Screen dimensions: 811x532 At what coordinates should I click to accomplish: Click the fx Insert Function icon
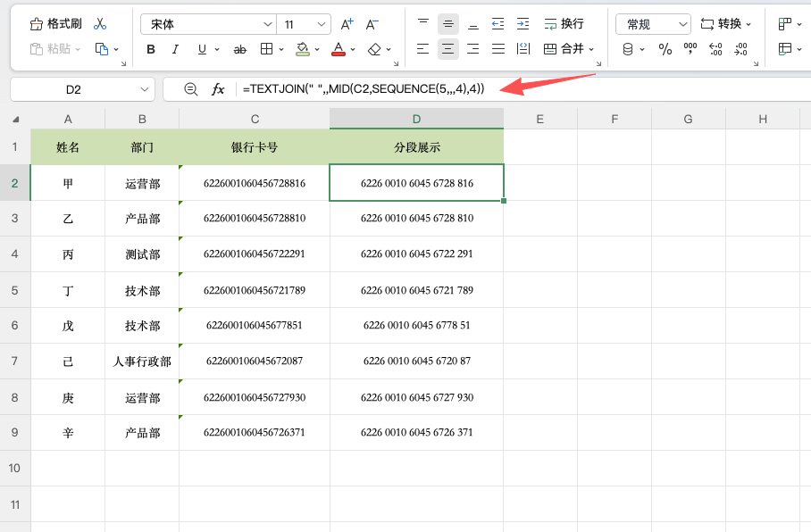coord(218,89)
